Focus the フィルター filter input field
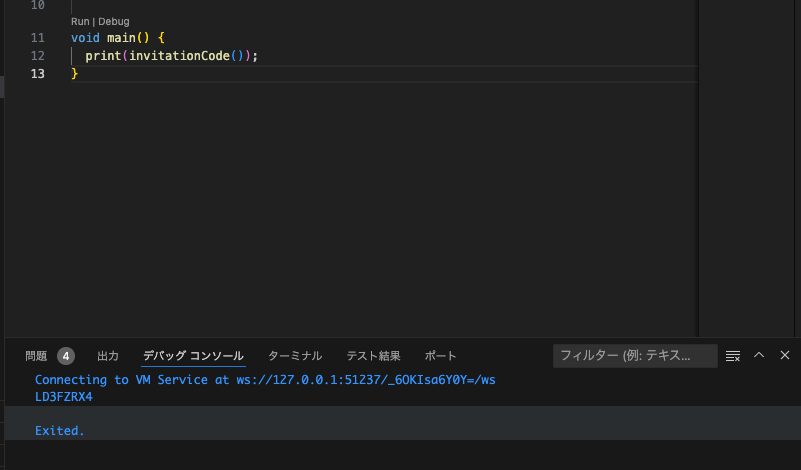801x470 pixels. pyautogui.click(x=635, y=356)
